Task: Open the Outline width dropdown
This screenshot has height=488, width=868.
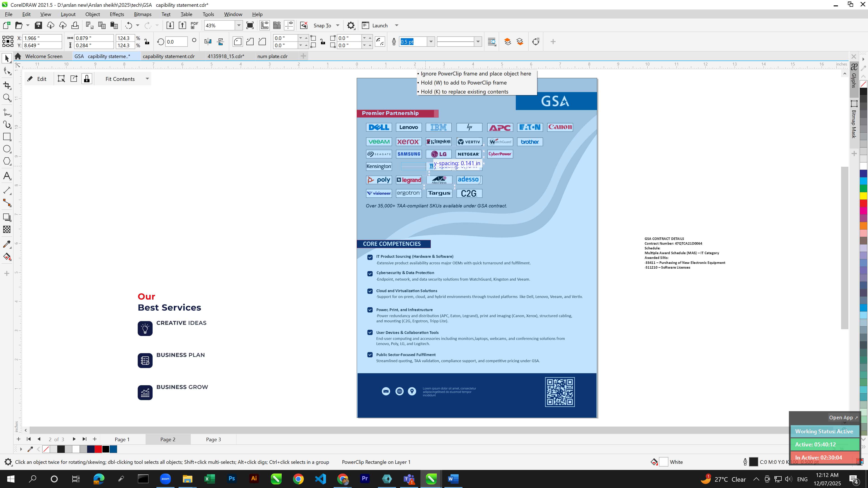Action: (431, 42)
